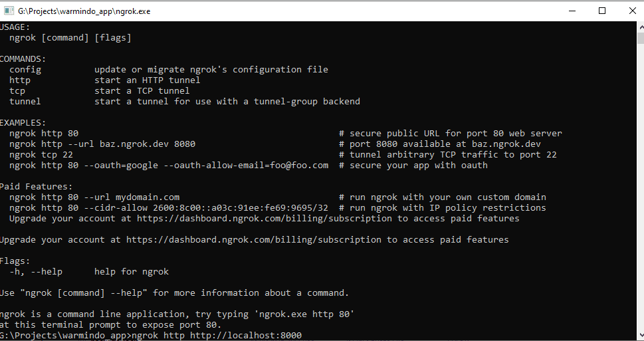The height and width of the screenshot is (341, 644).
Task: Click the 'ngrok is a command line application' line
Action: (x=177, y=314)
